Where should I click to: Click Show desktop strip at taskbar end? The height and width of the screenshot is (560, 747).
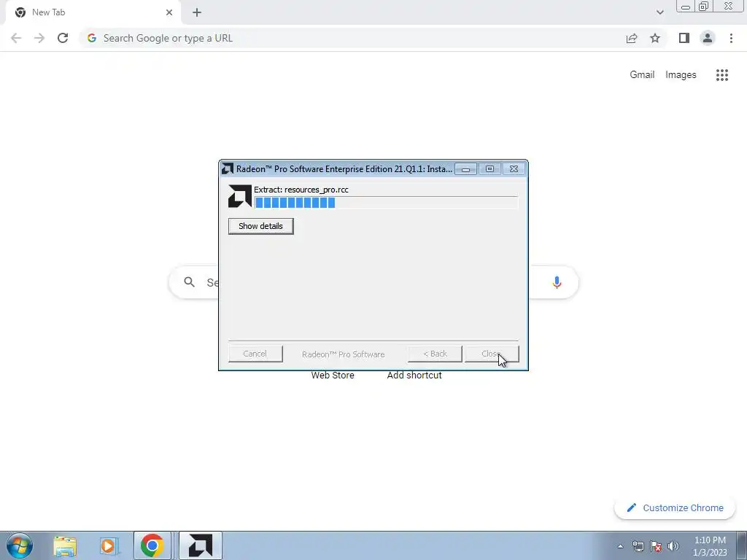pos(742,545)
